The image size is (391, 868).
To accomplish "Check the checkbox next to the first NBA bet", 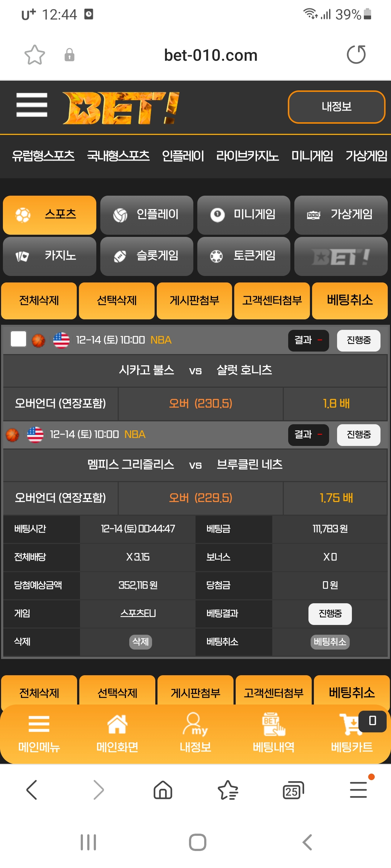I will point(18,339).
